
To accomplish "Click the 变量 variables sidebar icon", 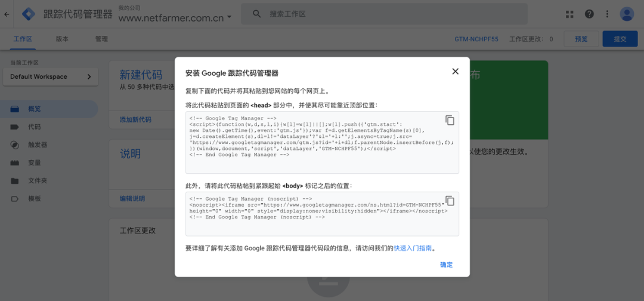I will 15,163.
